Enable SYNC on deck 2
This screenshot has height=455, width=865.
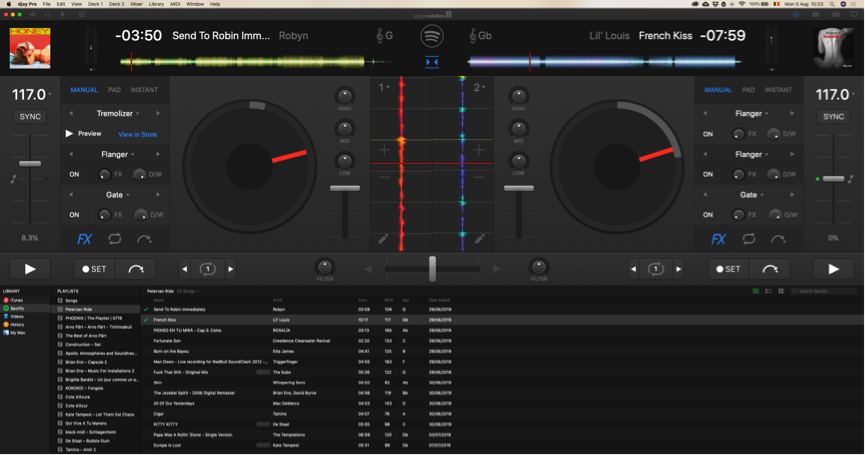(834, 117)
